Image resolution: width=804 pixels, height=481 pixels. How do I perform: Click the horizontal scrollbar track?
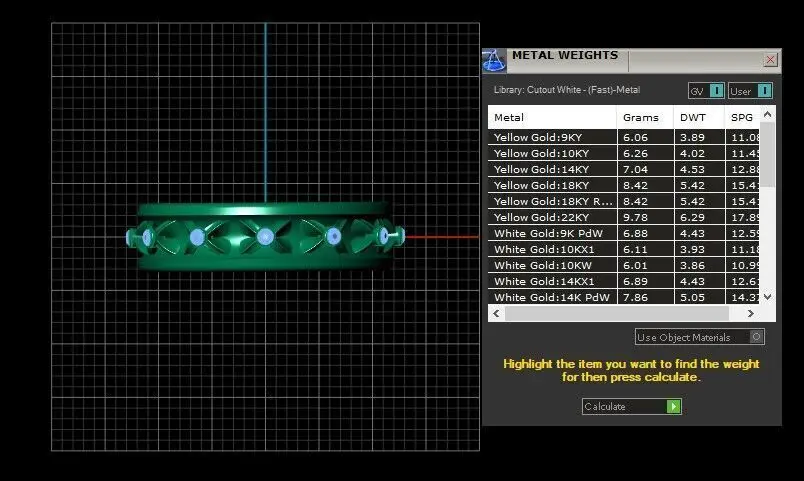(x=617, y=313)
